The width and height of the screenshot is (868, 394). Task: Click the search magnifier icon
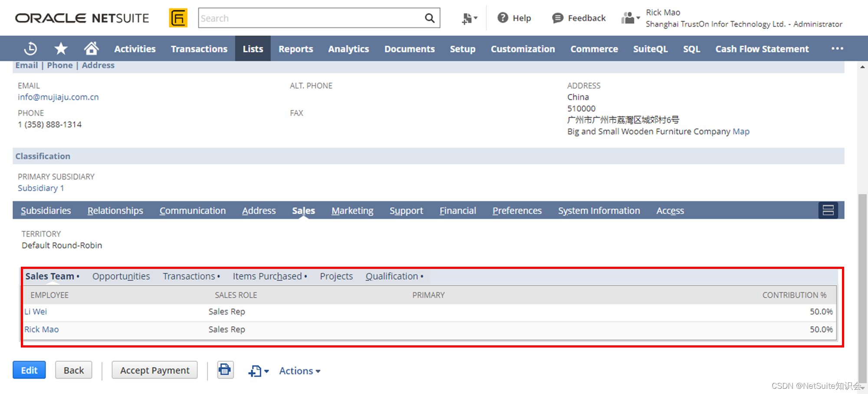coord(429,18)
